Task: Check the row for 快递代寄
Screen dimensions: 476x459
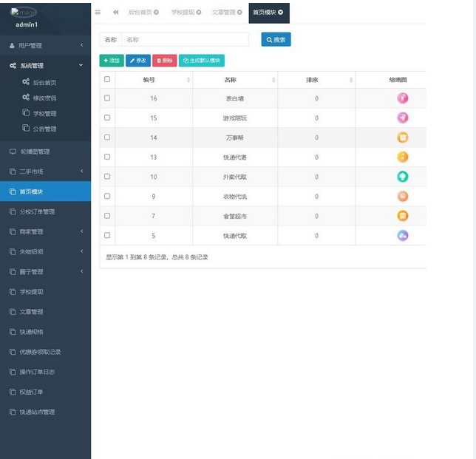Action: [107, 157]
